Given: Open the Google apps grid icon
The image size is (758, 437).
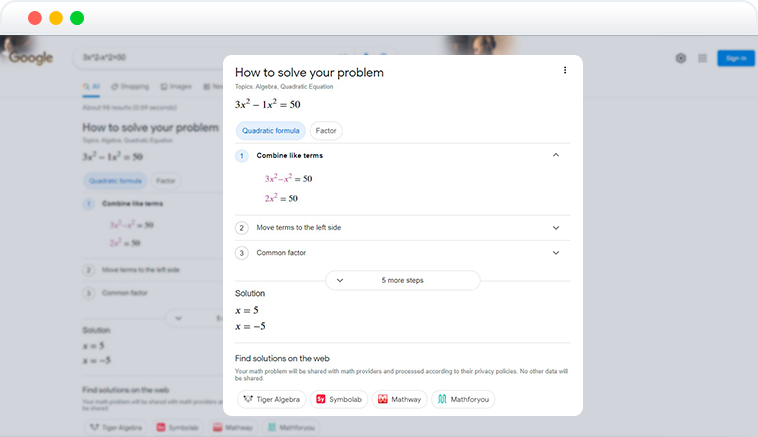Looking at the screenshot, I should 703,58.
